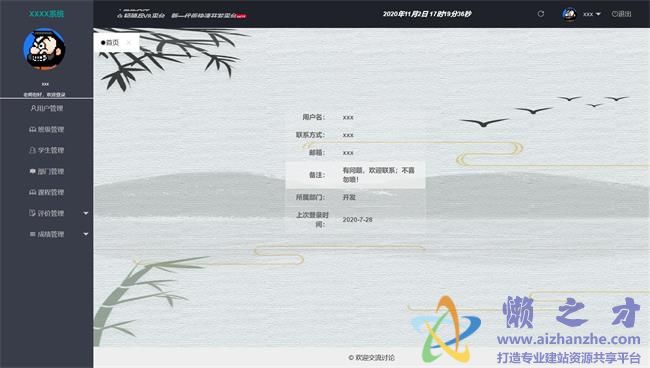Click the large sidebar profile avatar

coord(44,49)
